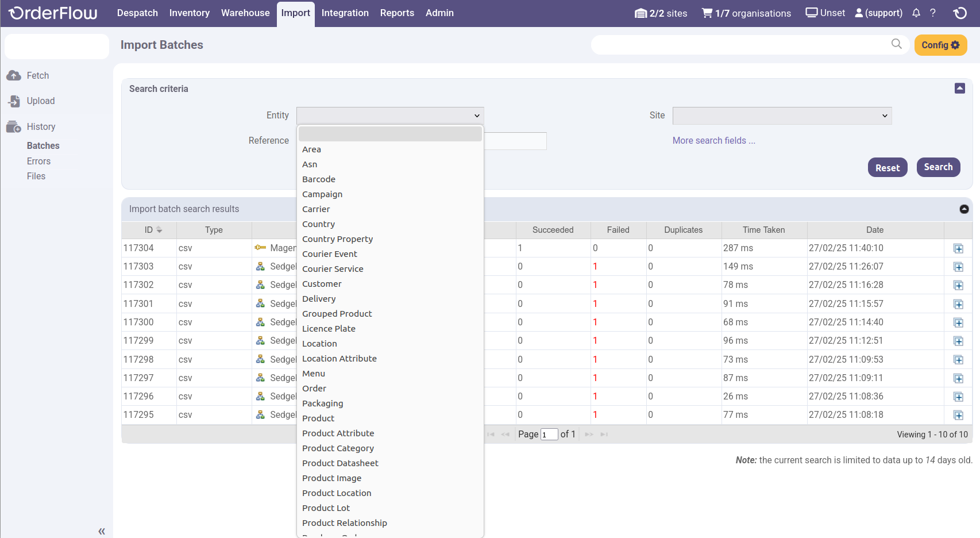Click the More search fields link
Image resolution: width=980 pixels, height=538 pixels.
tap(713, 141)
